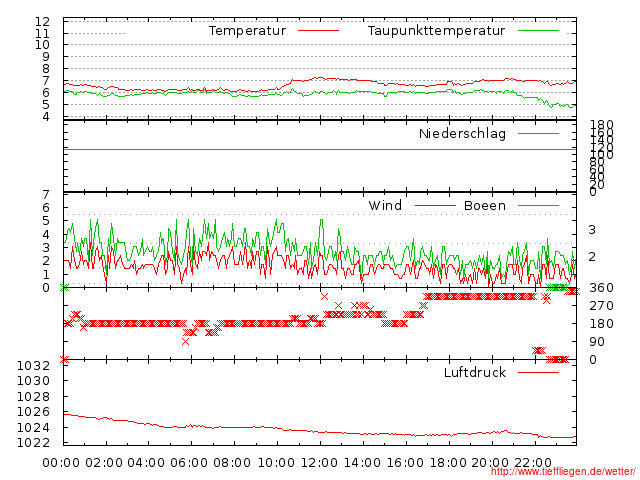
Task: Click the Temperatur legend label
Action: pyautogui.click(x=247, y=31)
